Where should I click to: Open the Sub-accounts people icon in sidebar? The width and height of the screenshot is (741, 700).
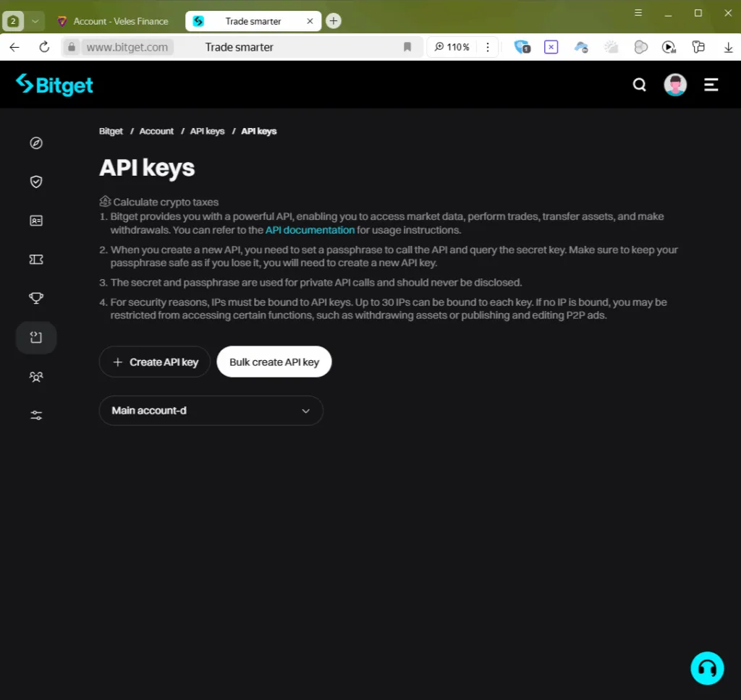coord(36,376)
